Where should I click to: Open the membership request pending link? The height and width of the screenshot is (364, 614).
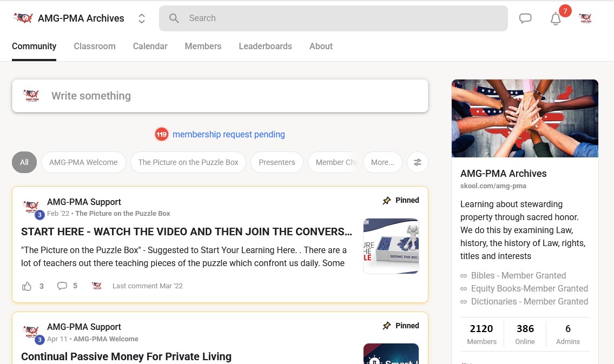tap(228, 135)
